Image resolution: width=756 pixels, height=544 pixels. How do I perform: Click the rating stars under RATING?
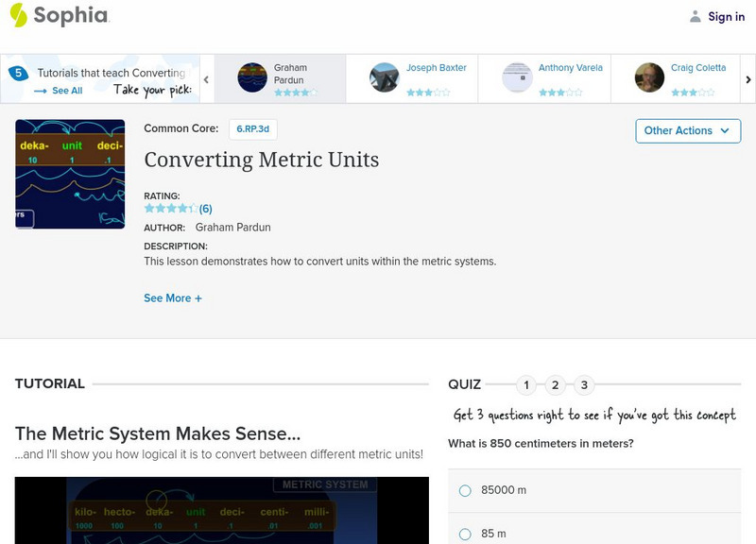171,209
